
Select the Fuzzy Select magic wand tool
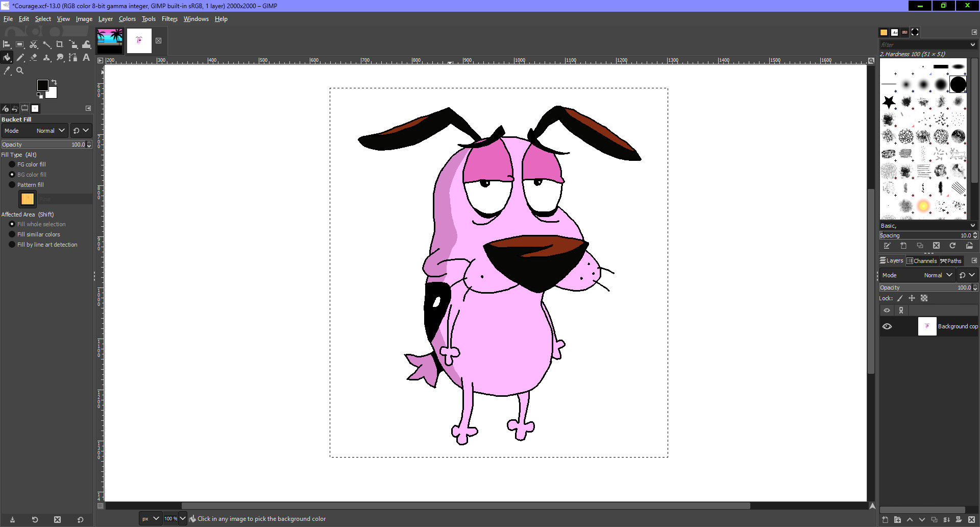click(x=46, y=44)
